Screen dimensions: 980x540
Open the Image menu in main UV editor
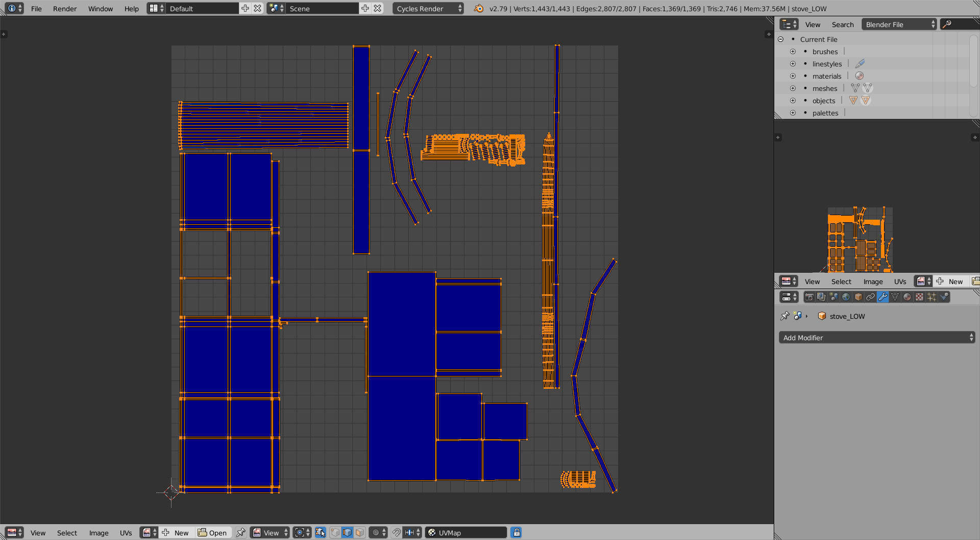pyautogui.click(x=99, y=533)
